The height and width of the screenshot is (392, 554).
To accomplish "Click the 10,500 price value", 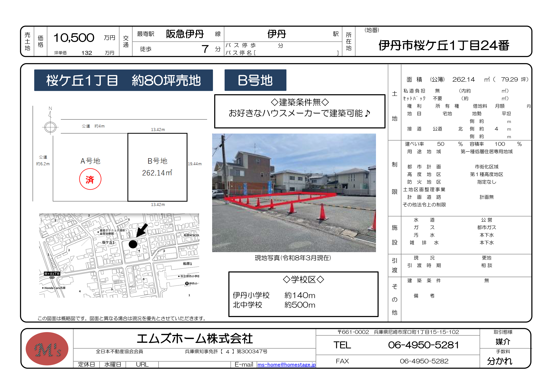I will click(74, 38).
